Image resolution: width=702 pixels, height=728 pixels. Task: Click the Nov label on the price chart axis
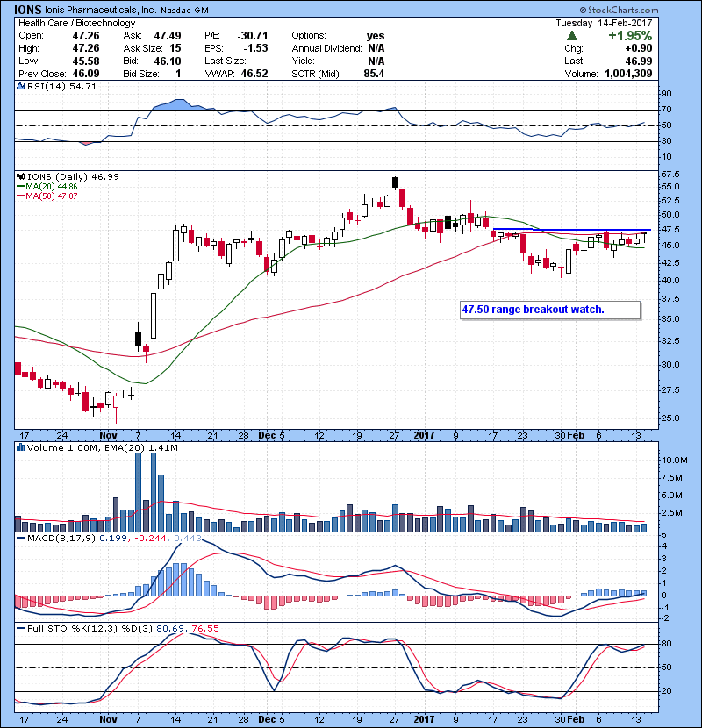click(108, 436)
